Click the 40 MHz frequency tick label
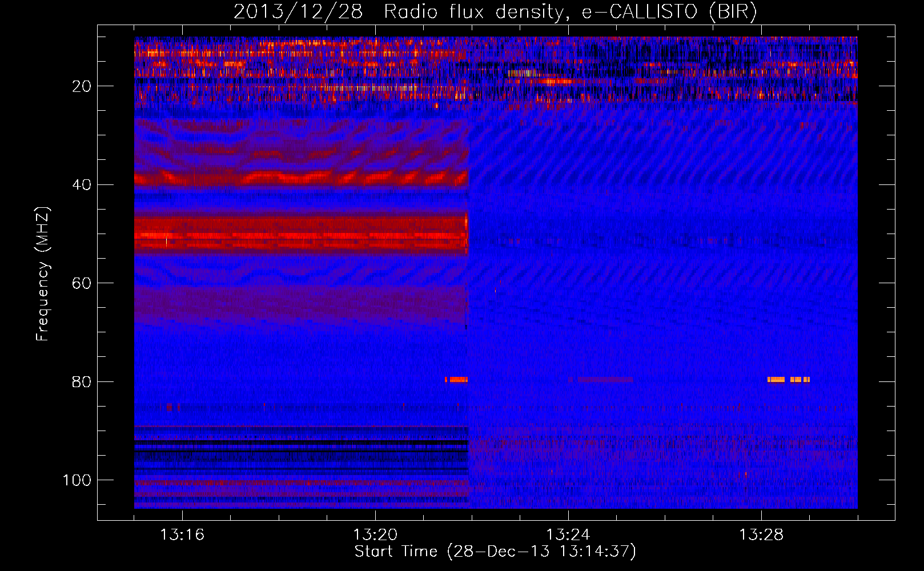 point(82,185)
